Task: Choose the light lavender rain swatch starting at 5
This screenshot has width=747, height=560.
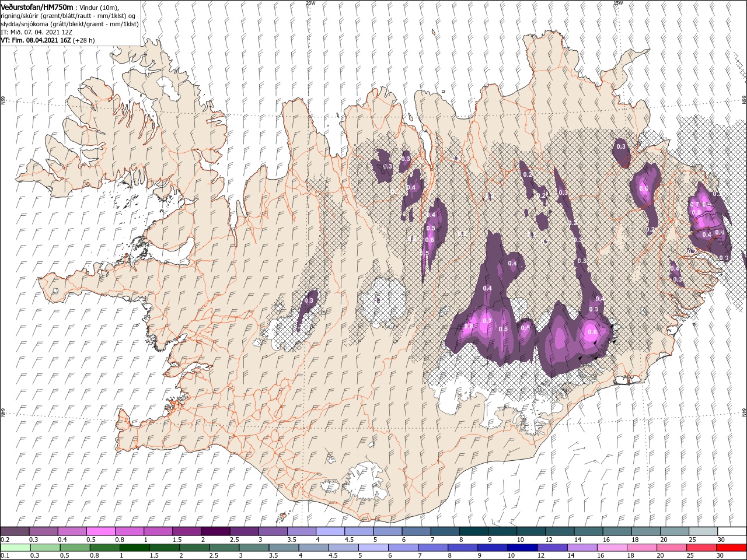Action: pyautogui.click(x=373, y=548)
